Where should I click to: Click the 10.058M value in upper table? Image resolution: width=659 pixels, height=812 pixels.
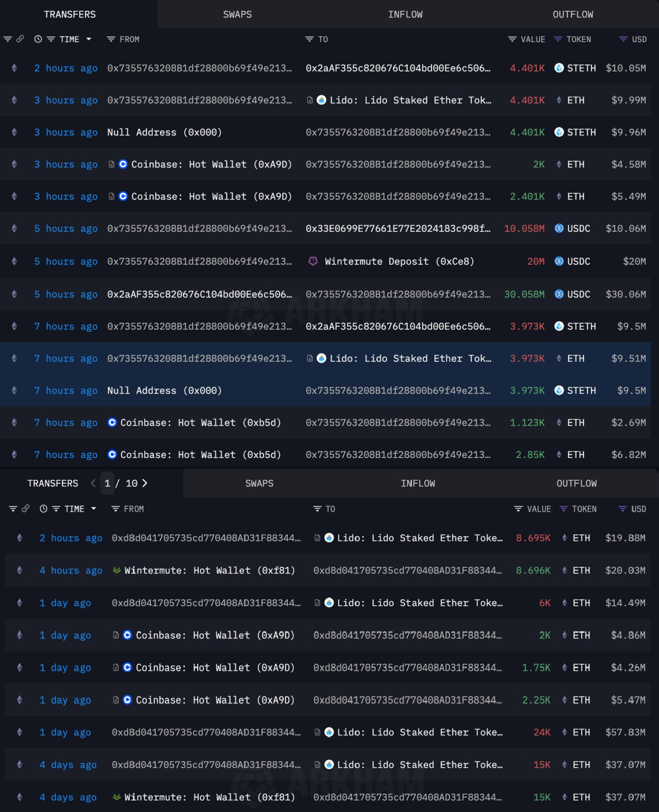[x=524, y=228]
